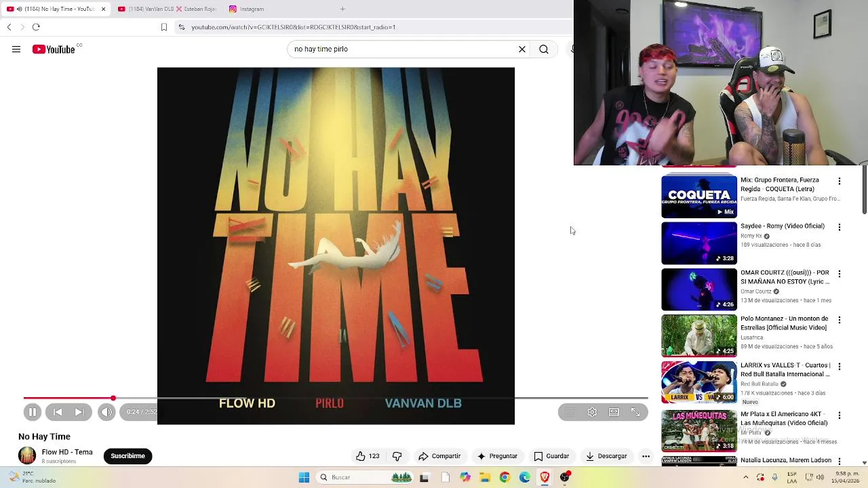The image size is (868, 488).
Task: Clear the search query with the X
Action: pos(522,49)
